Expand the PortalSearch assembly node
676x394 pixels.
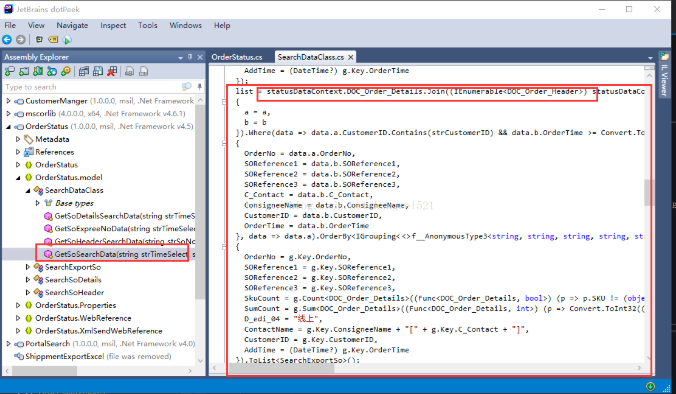click(8, 344)
